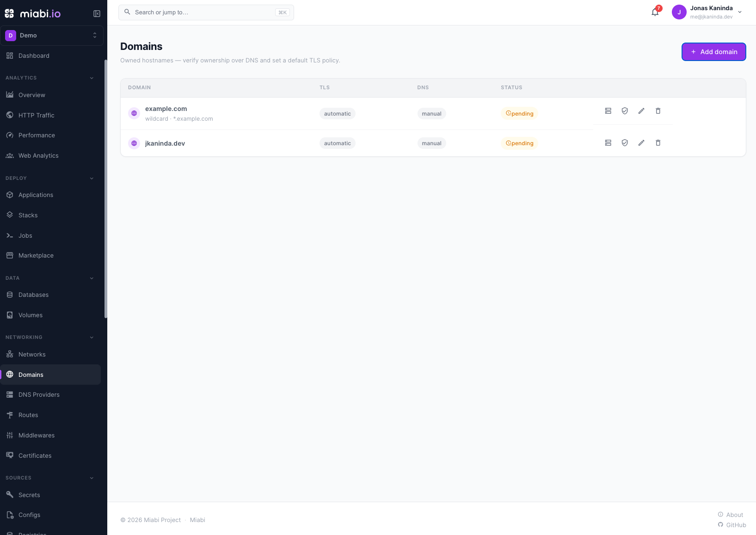This screenshot has height=535, width=756.
Task: Collapse the Data sidebar section
Action: (92, 278)
